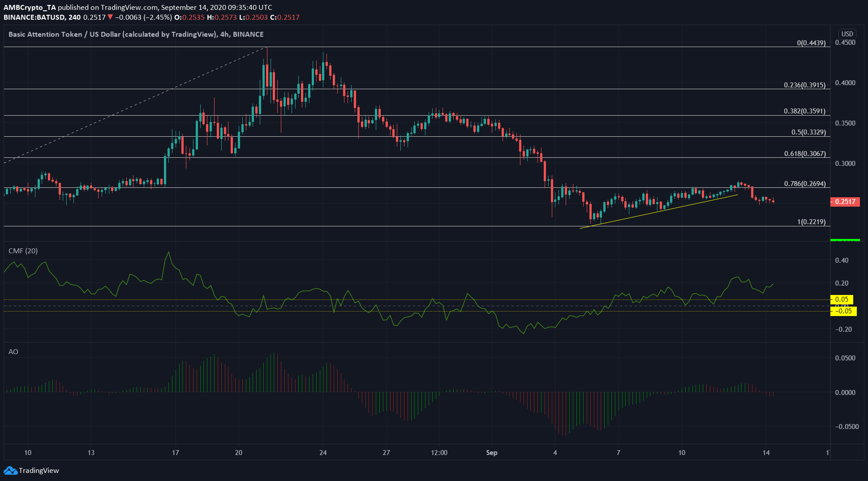Select Fibonacci level 0(0.4439) label

tap(811, 43)
